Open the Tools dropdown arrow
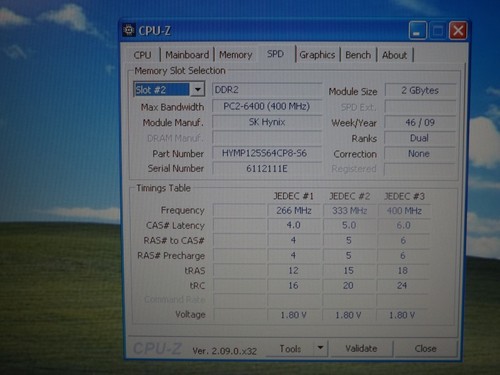This screenshot has width=500, height=375. (x=320, y=348)
